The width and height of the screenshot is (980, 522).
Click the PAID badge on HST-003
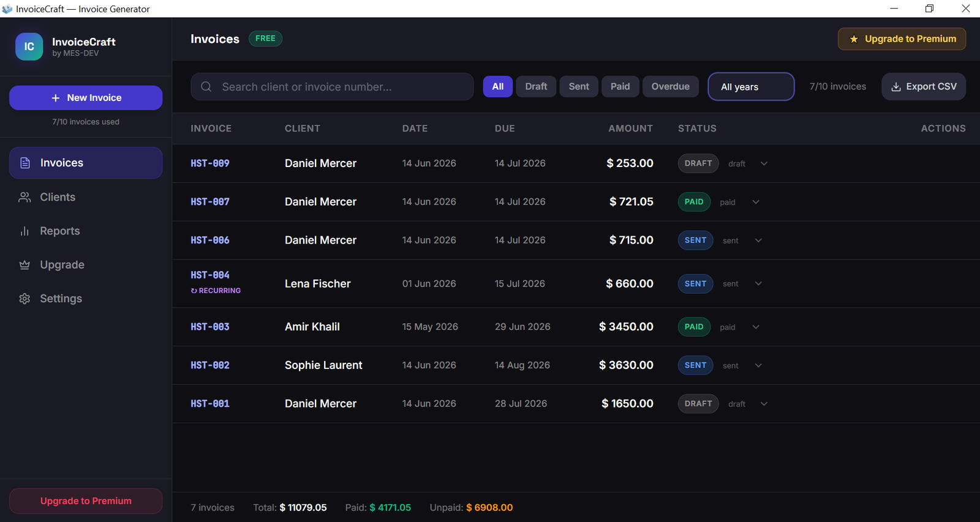[694, 327]
